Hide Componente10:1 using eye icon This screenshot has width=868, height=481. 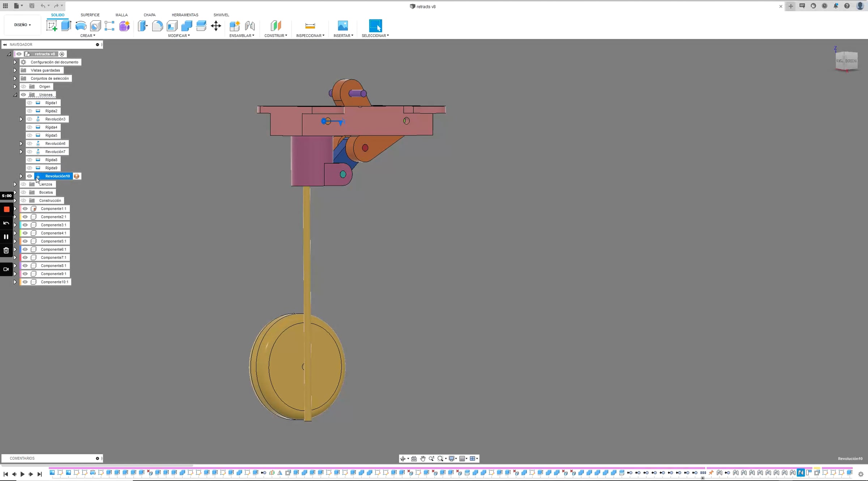25,282
